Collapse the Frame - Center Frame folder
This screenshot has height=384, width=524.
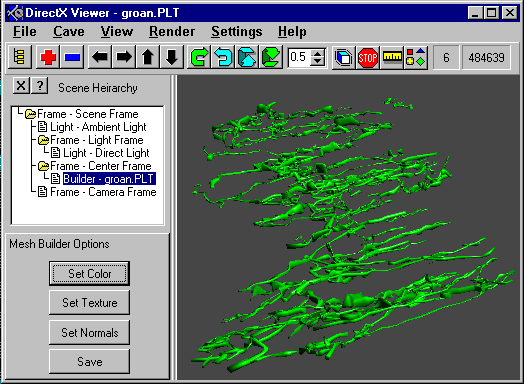[x=43, y=166]
